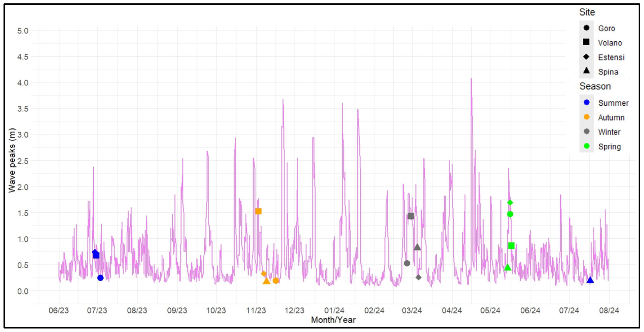Click the '08/24' x-axis label
Image resolution: width=644 pixels, height=332 pixels.
point(609,311)
